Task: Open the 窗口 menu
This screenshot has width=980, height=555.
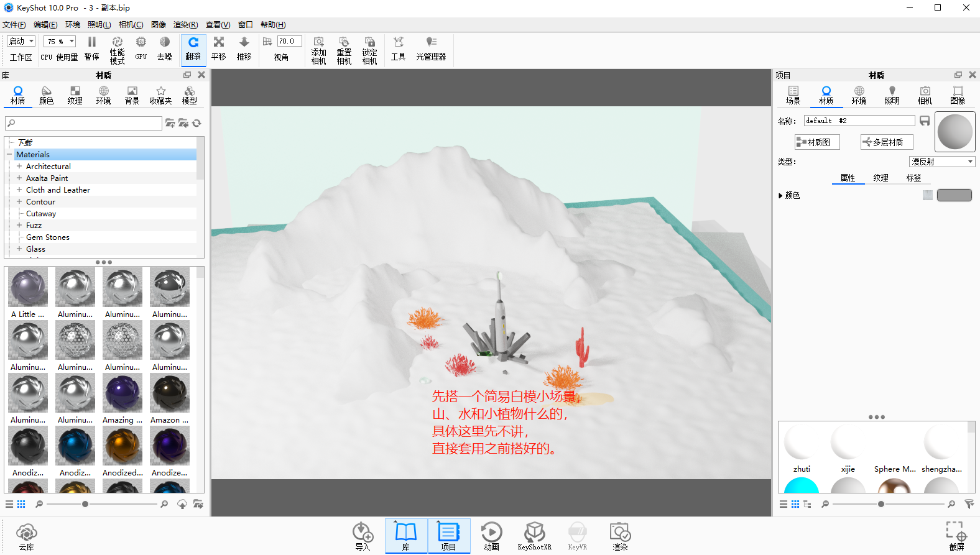Action: 246,25
